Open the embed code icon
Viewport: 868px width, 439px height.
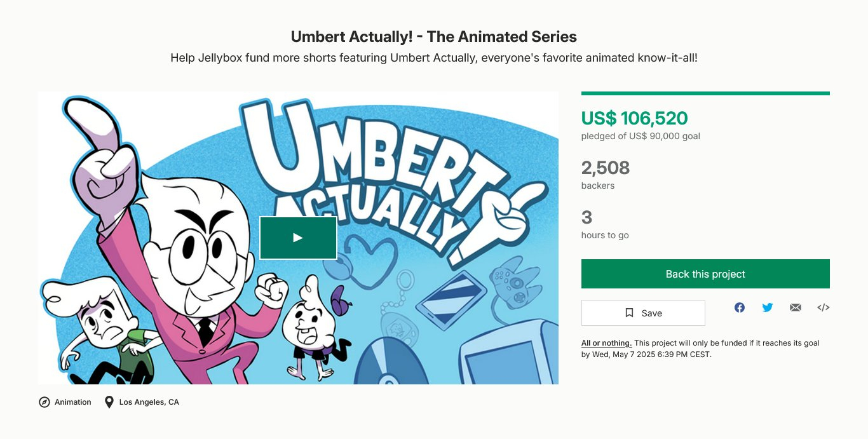tap(824, 307)
